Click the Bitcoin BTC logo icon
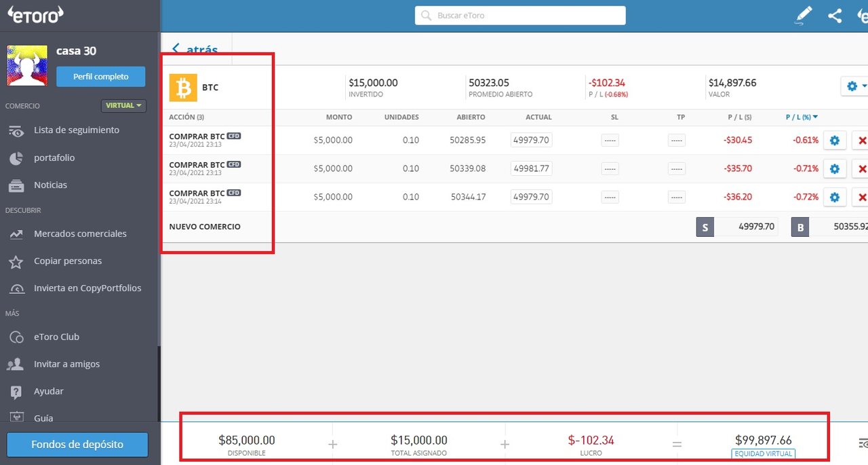The height and width of the screenshot is (465, 868). click(183, 88)
